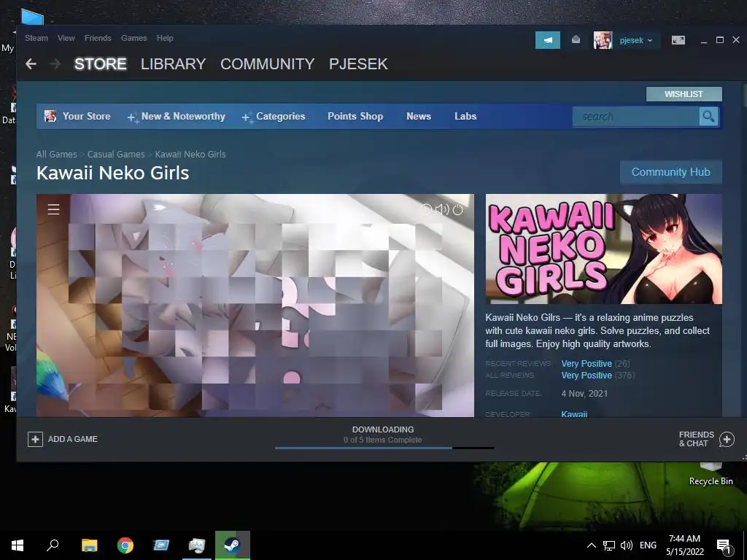The image size is (747, 560).
Task: Click the circular icon left of the sound icon
Action: click(426, 209)
